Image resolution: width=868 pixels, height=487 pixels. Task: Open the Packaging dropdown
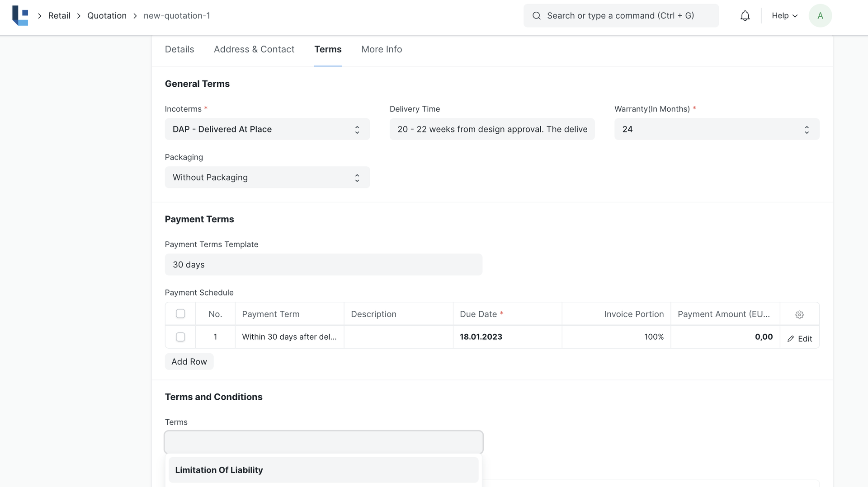(x=267, y=178)
